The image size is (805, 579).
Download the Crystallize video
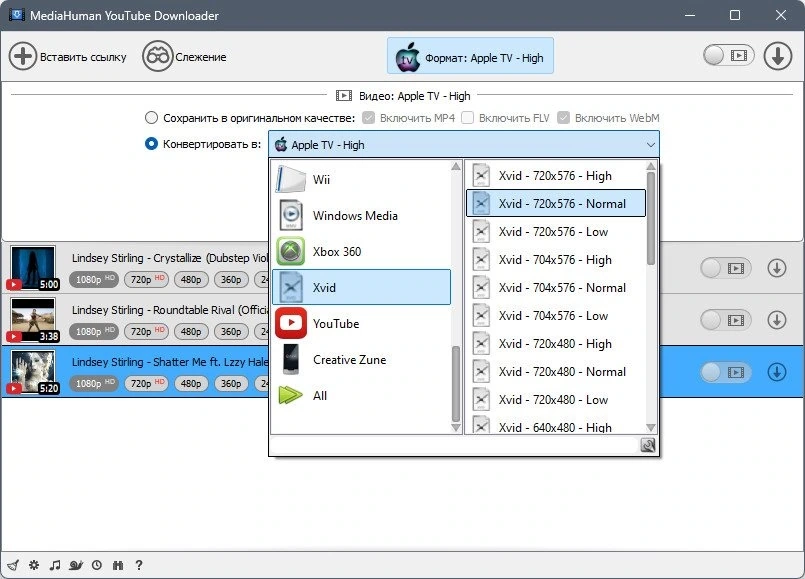[x=777, y=268]
